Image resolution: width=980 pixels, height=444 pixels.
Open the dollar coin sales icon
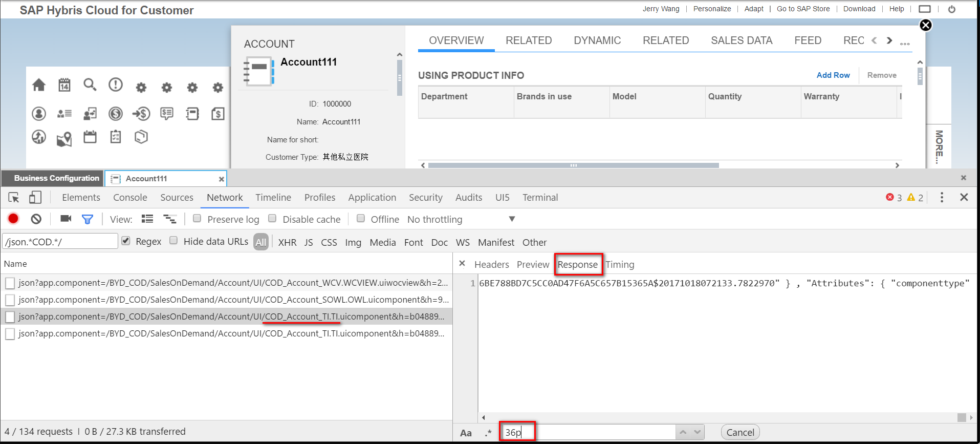pyautogui.click(x=116, y=113)
